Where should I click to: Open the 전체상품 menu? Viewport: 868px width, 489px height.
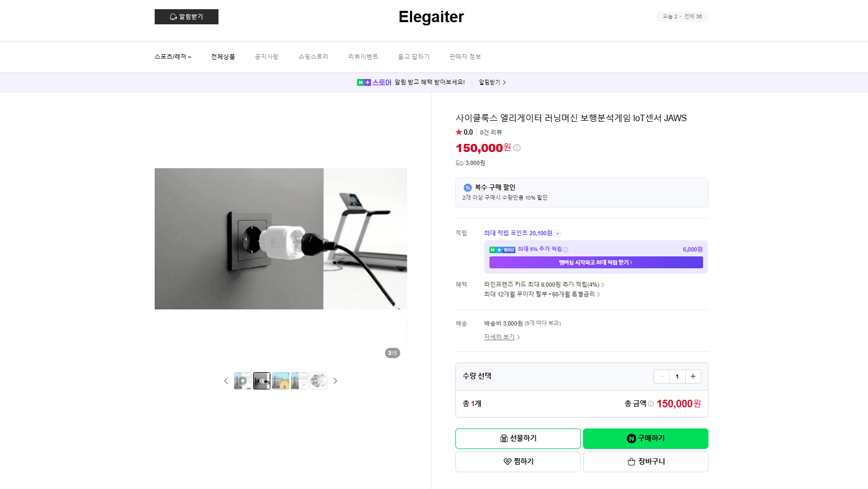pos(223,57)
